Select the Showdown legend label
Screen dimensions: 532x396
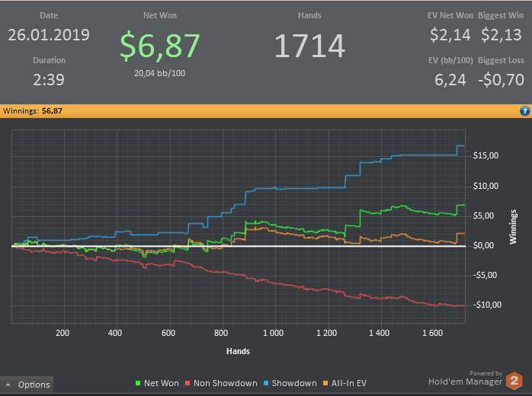(x=294, y=383)
